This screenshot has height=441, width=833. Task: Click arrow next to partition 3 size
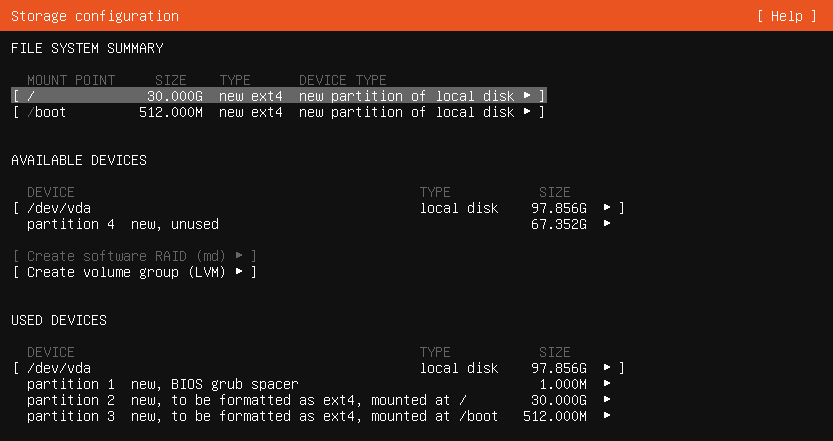click(607, 416)
